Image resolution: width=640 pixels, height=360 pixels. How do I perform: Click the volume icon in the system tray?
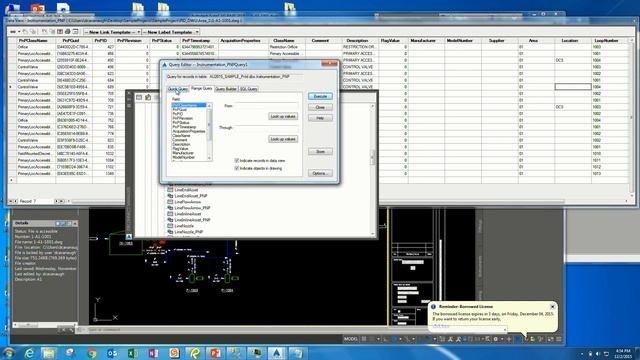tap(598, 353)
